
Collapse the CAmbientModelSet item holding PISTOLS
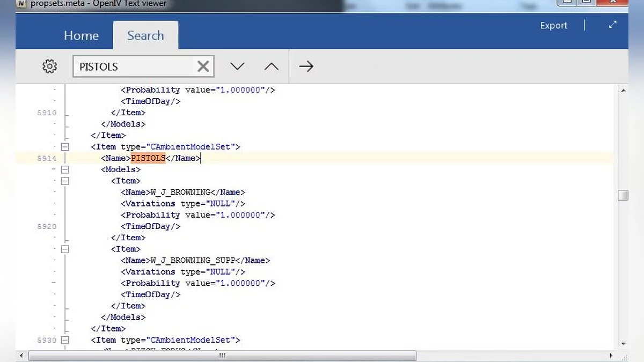tap(65, 146)
